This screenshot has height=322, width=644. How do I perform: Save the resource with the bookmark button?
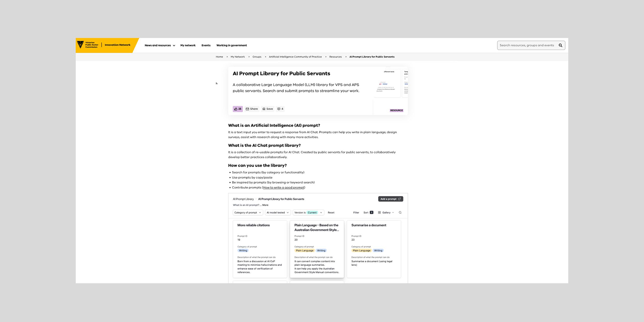coord(268,109)
